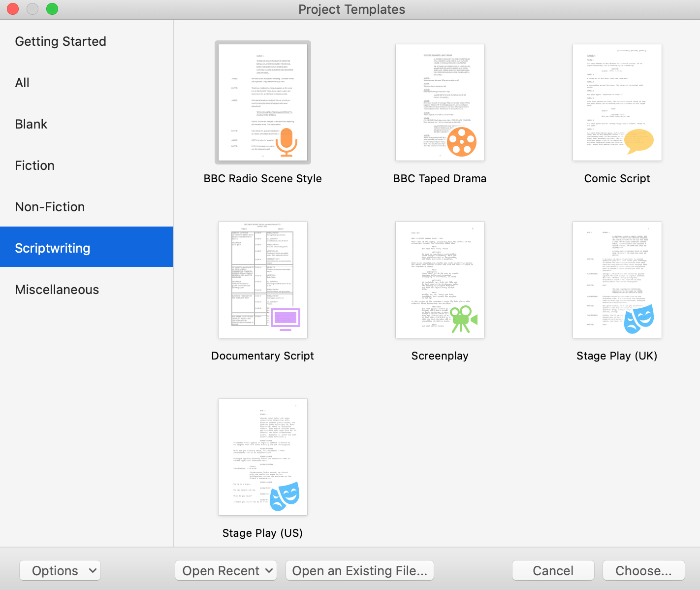This screenshot has width=700, height=590.
Task: Switch to the Blank category
Action: pyautogui.click(x=87, y=124)
